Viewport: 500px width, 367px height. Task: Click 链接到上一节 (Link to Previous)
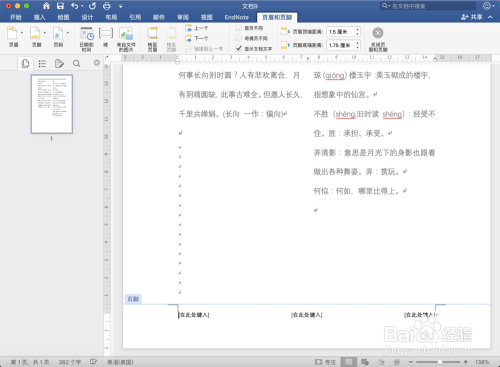(204, 49)
